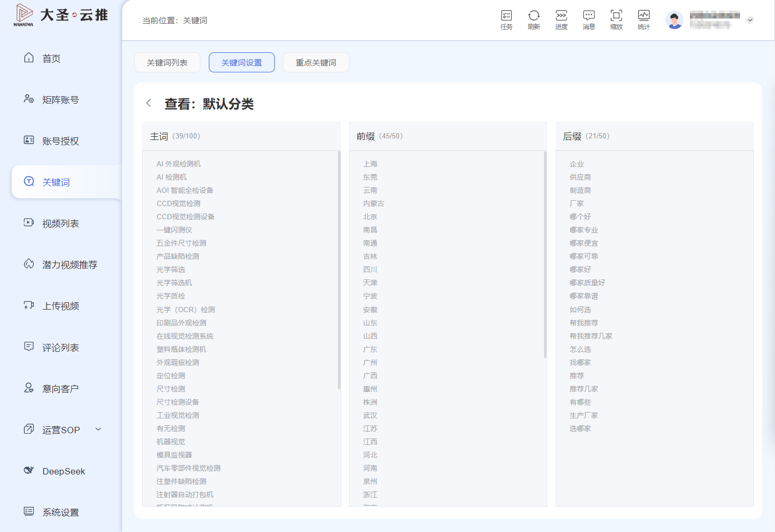This screenshot has width=775, height=532.
Task: Click suffix 选哪家
Action: [580, 428]
